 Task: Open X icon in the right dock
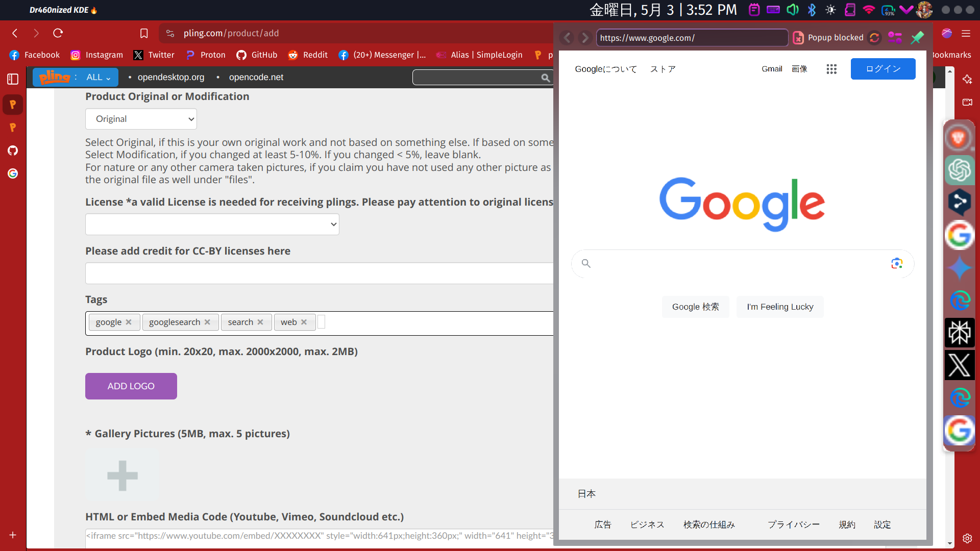tap(959, 365)
